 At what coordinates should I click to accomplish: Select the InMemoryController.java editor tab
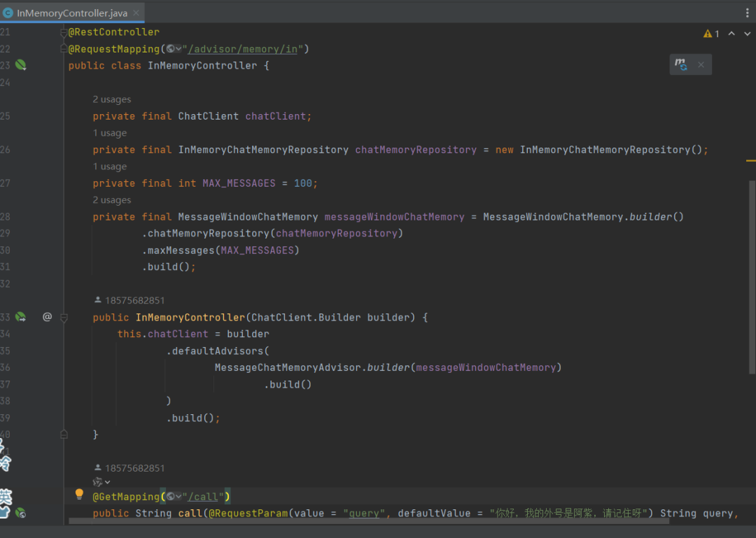(x=72, y=13)
